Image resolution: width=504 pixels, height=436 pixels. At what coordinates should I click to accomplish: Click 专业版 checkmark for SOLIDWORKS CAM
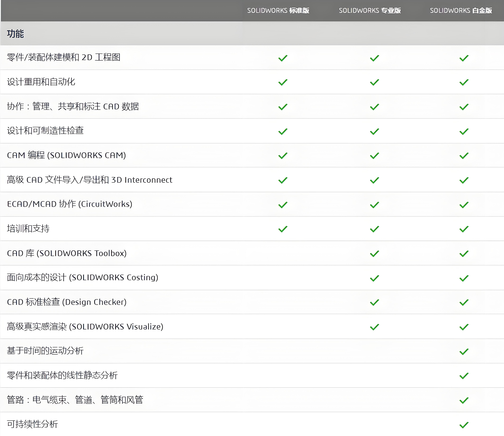coord(374,156)
